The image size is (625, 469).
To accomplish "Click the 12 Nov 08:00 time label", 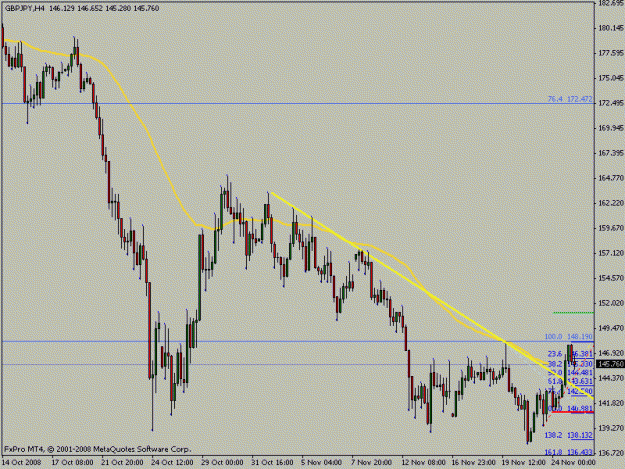I will 424,462.
